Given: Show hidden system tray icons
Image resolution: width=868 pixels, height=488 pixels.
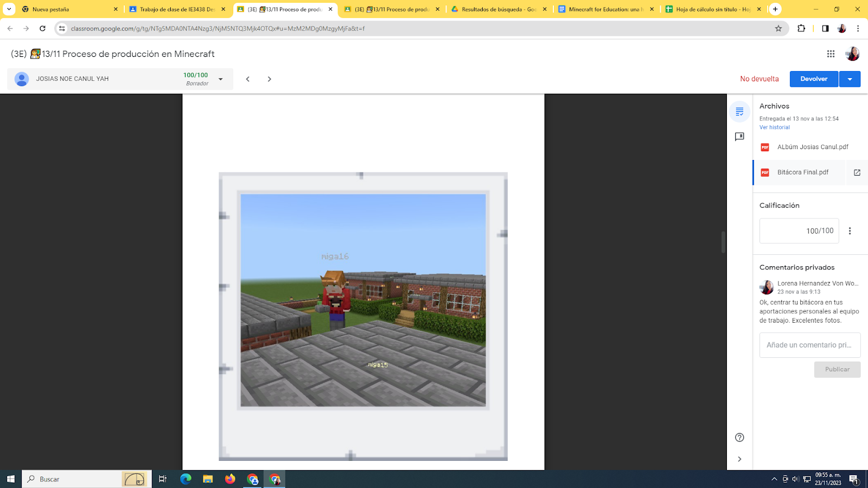Looking at the screenshot, I should (x=774, y=479).
